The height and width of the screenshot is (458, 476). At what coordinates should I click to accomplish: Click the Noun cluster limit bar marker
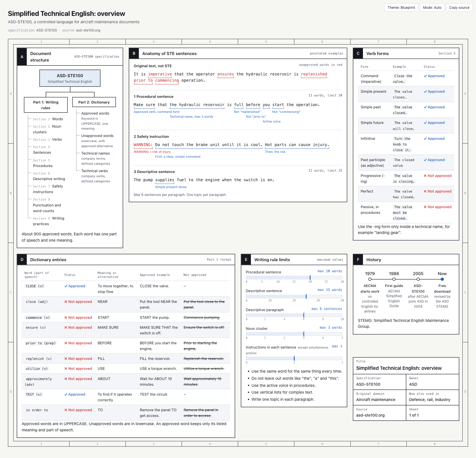click(x=304, y=334)
